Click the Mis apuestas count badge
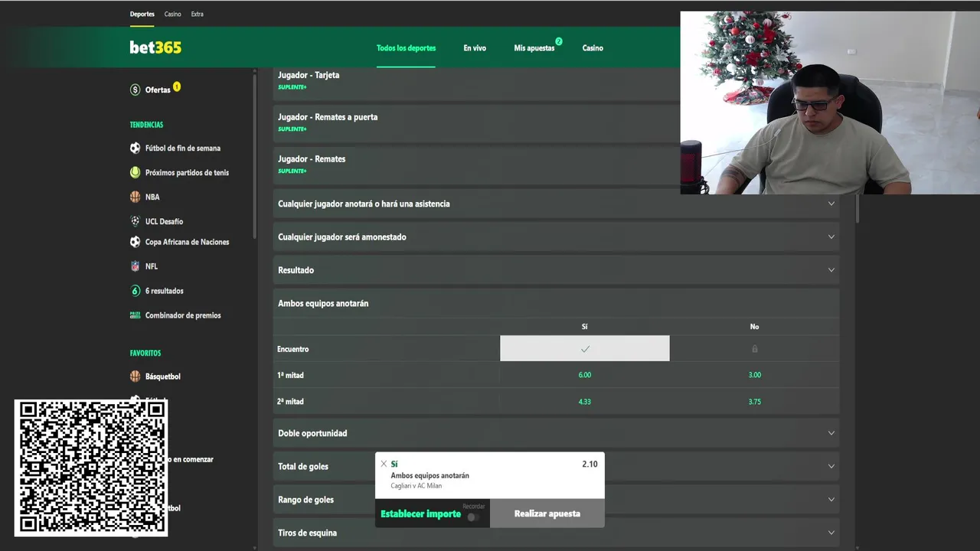The height and width of the screenshot is (551, 980). coord(559,41)
